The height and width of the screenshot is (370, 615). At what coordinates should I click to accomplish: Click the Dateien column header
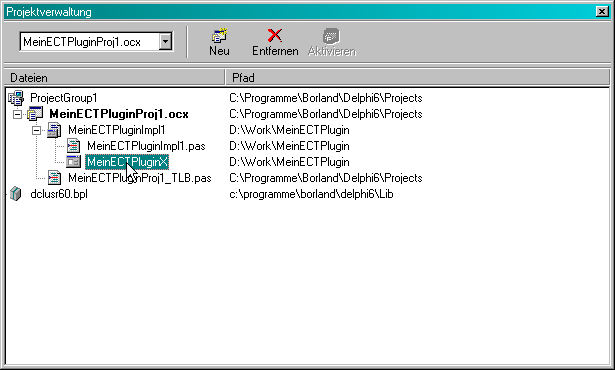coord(115,77)
